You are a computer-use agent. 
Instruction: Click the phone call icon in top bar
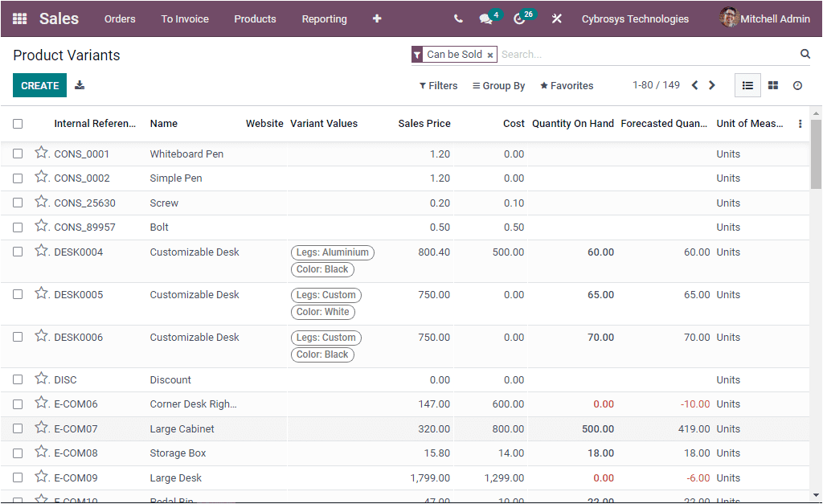click(458, 18)
